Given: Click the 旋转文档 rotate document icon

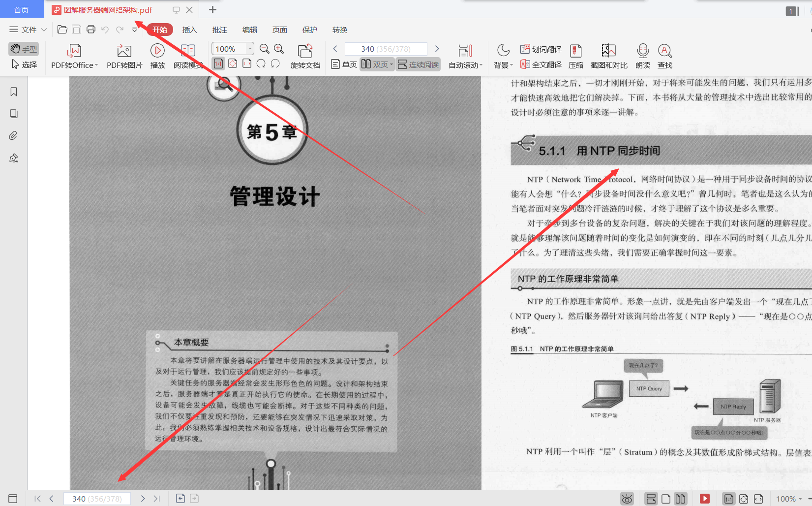Looking at the screenshot, I should pyautogui.click(x=305, y=51).
